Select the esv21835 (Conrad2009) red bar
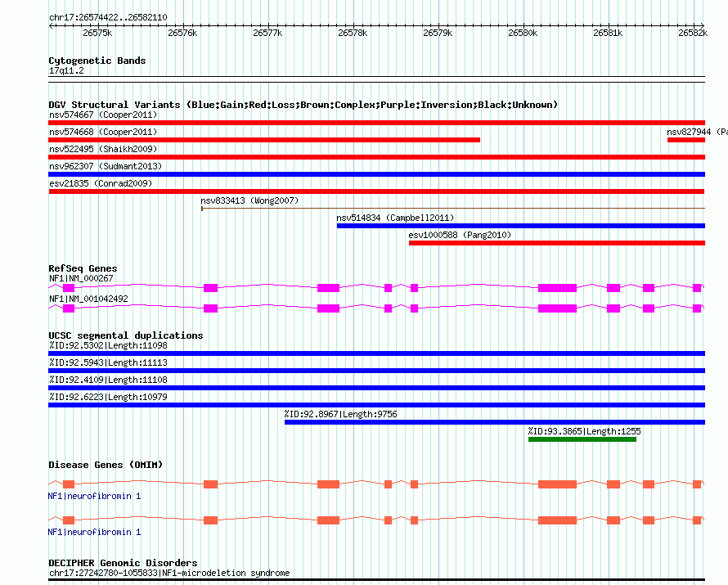 376,191
